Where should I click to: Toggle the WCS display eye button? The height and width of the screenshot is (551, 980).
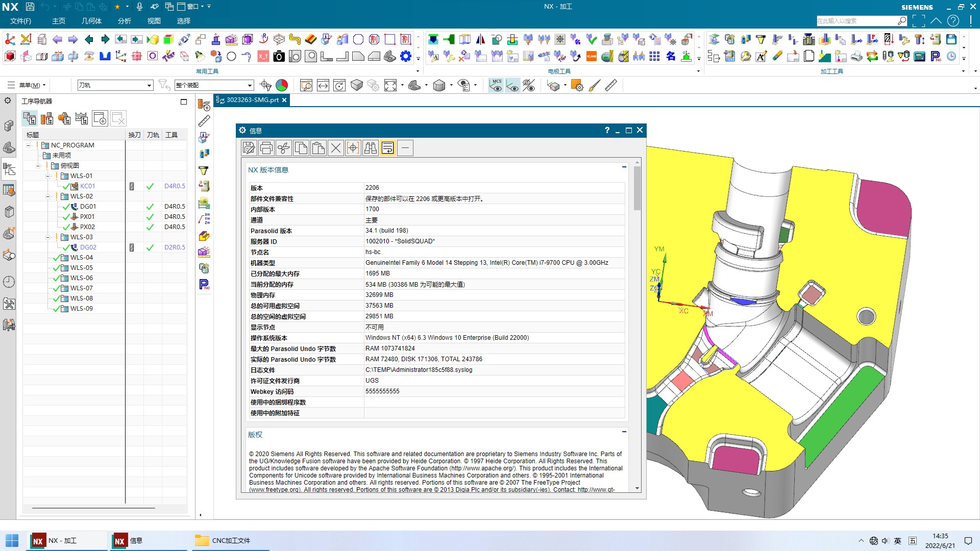[512, 86]
